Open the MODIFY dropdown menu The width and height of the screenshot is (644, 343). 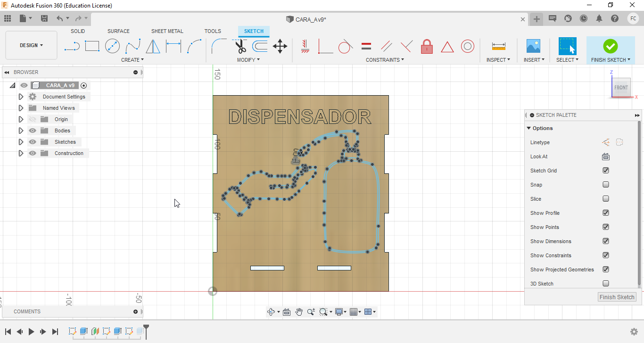[248, 60]
